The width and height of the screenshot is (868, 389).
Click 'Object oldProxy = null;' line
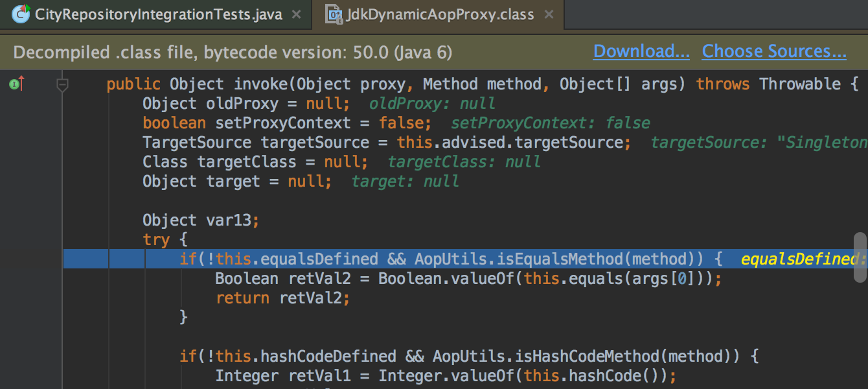[x=246, y=104]
